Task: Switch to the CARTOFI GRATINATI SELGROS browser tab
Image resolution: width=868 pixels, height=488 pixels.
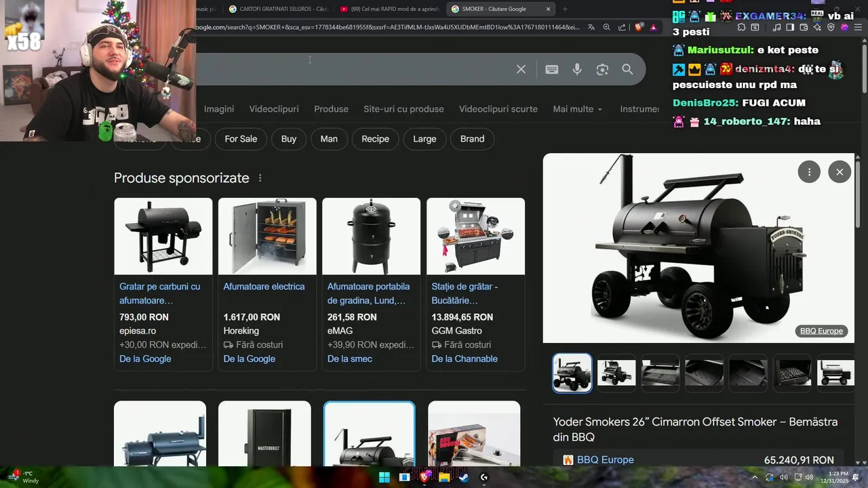Action: (x=278, y=9)
